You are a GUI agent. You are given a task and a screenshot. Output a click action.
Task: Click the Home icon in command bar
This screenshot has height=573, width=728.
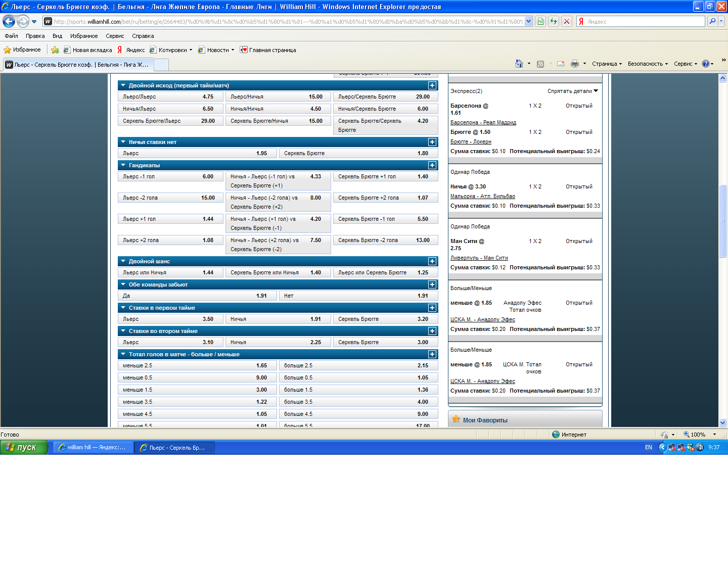[x=519, y=64]
